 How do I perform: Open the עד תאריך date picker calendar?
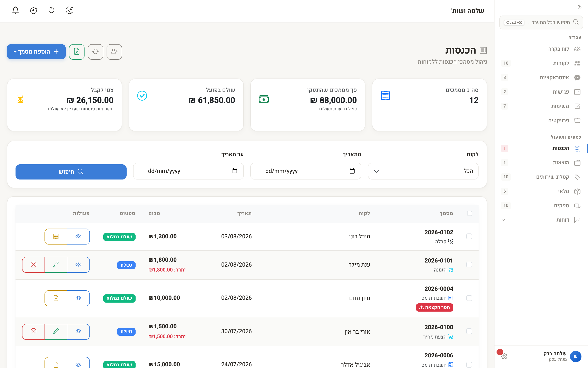coord(235,171)
